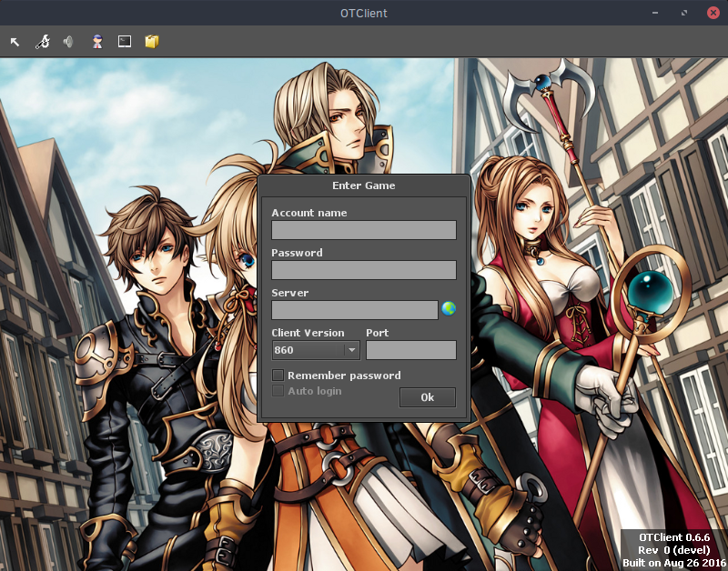This screenshot has width=728, height=571.
Task: Click the 'Client Version' label
Action: click(x=308, y=333)
